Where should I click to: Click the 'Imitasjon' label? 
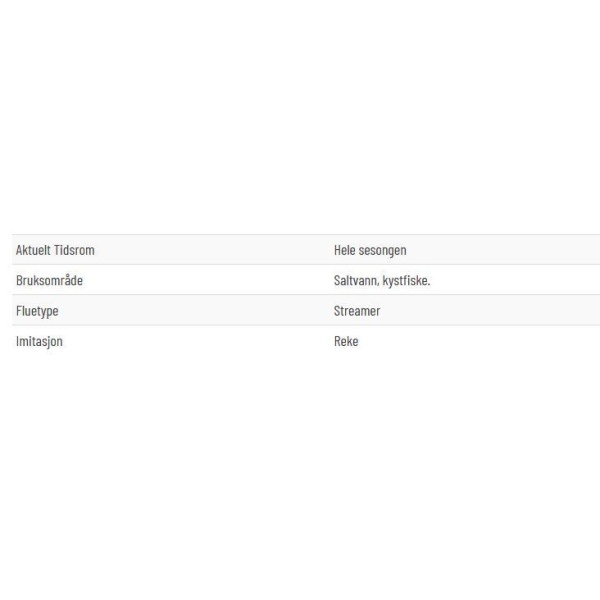40,341
